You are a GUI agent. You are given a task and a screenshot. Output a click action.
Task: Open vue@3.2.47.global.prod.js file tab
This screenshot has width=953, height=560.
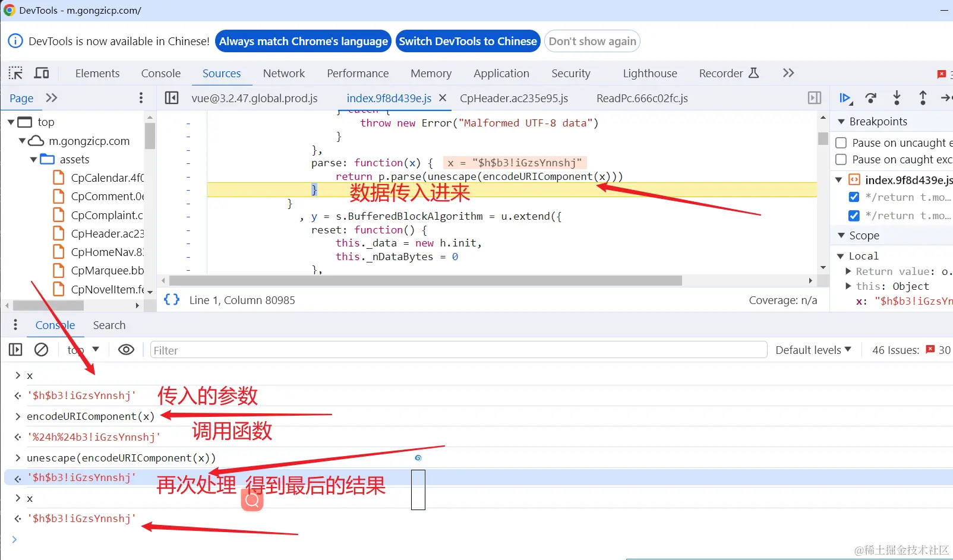254,98
